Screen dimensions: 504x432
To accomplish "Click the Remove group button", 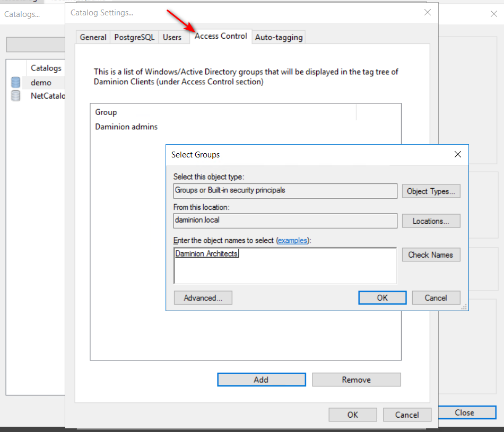I will (356, 380).
